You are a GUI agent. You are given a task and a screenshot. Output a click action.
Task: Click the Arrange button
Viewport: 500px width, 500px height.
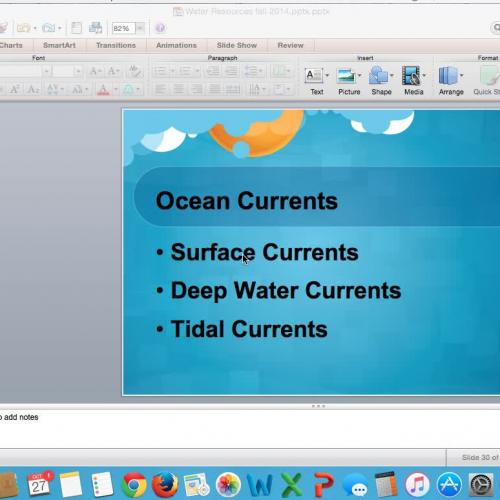point(451,81)
